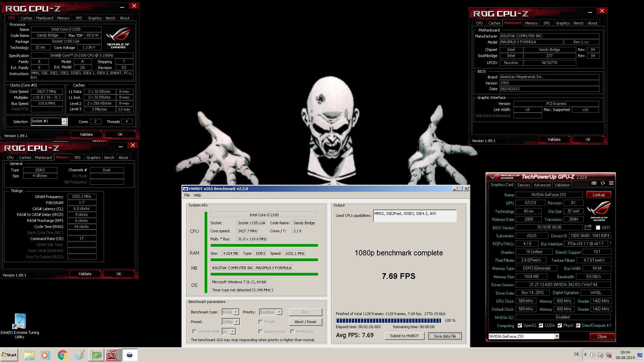Open Windows Explorer from the taskbar
This screenshot has width=644, height=362.
pos(29,355)
